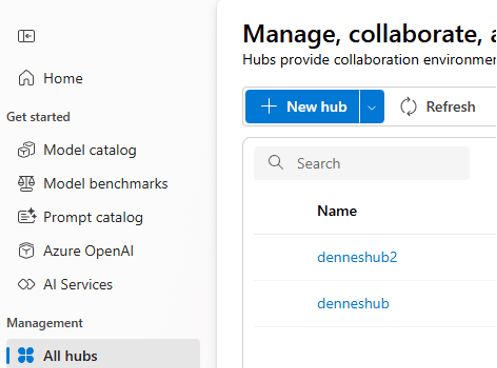The width and height of the screenshot is (497, 368).
Task: Open the denneshub2 hub link
Action: coord(357,257)
